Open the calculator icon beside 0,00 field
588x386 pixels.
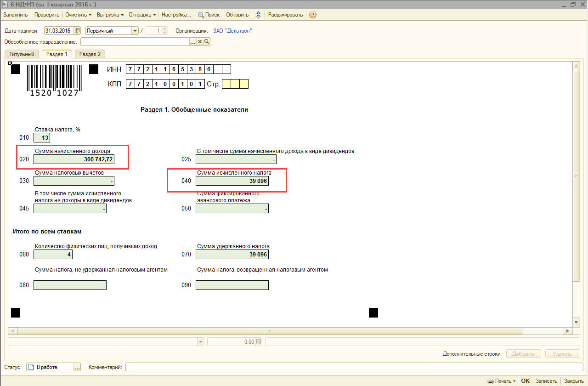coord(259,342)
